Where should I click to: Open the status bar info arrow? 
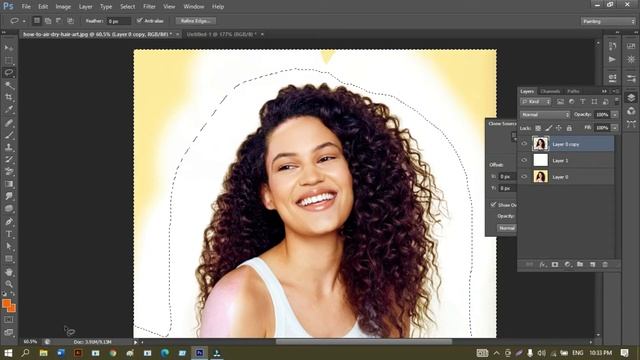click(x=136, y=342)
